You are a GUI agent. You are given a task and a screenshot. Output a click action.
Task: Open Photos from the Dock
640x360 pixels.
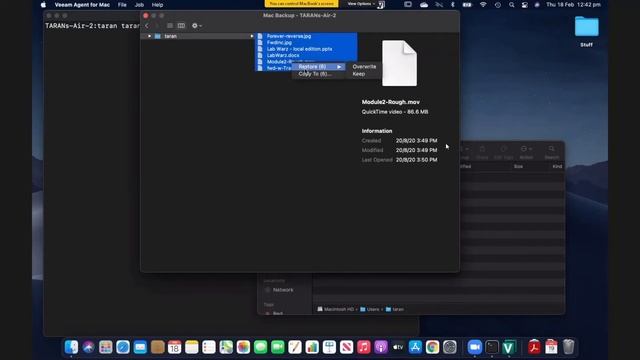[x=243, y=347]
